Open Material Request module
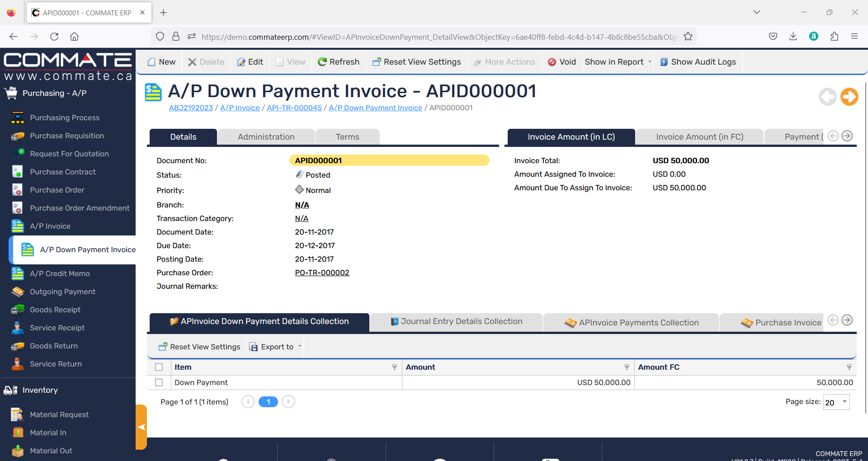Image resolution: width=868 pixels, height=461 pixels. [59, 414]
